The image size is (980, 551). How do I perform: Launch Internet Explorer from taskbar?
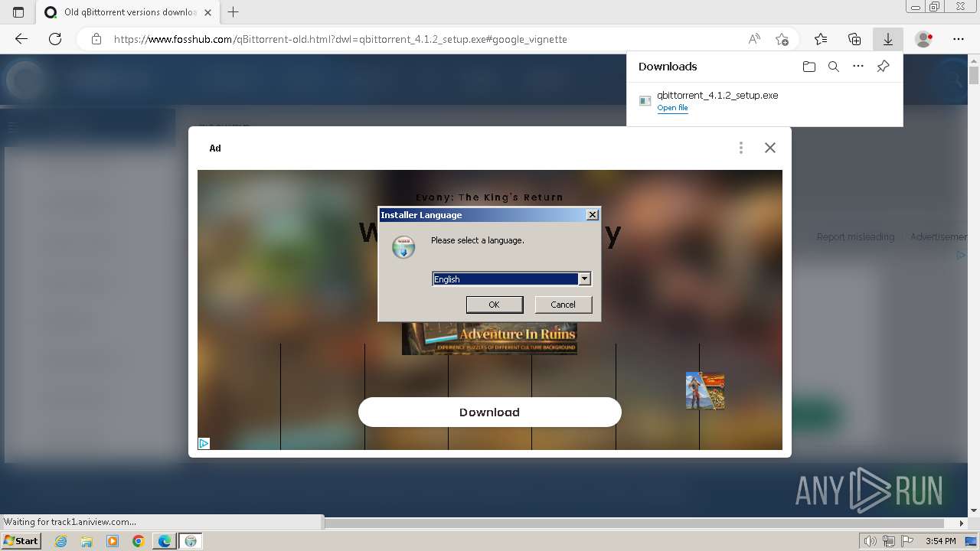(x=61, y=541)
